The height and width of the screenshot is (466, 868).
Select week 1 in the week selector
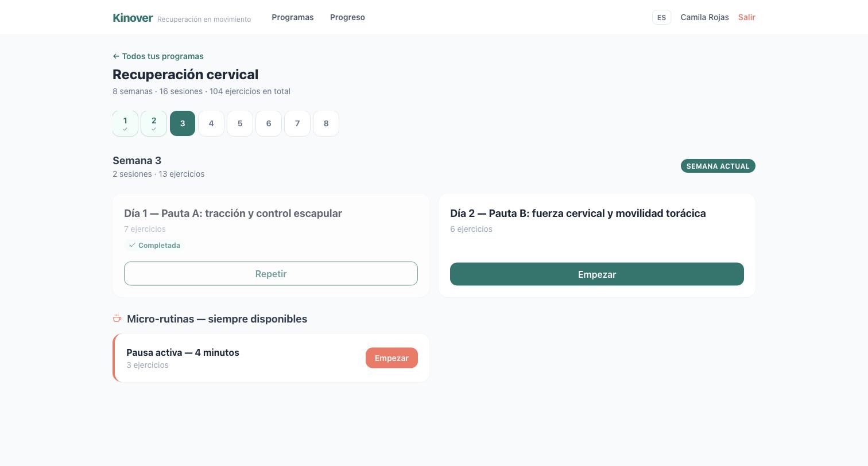pos(125,123)
